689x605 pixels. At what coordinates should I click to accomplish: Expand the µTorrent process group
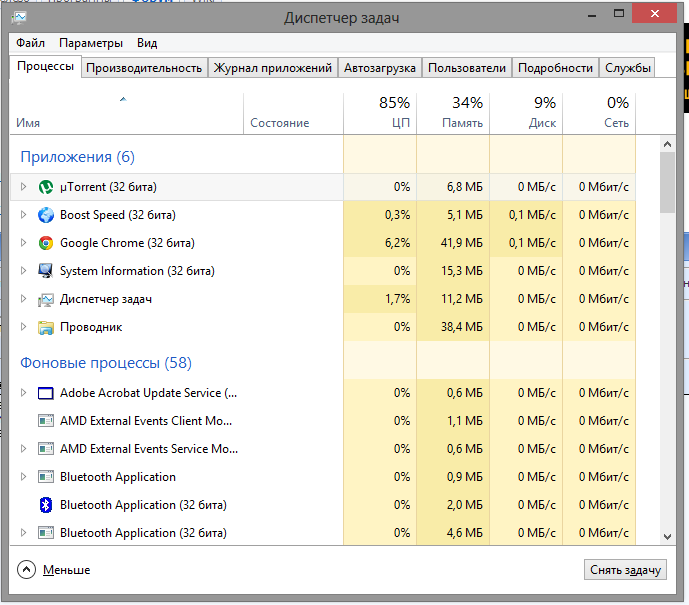tap(24, 187)
